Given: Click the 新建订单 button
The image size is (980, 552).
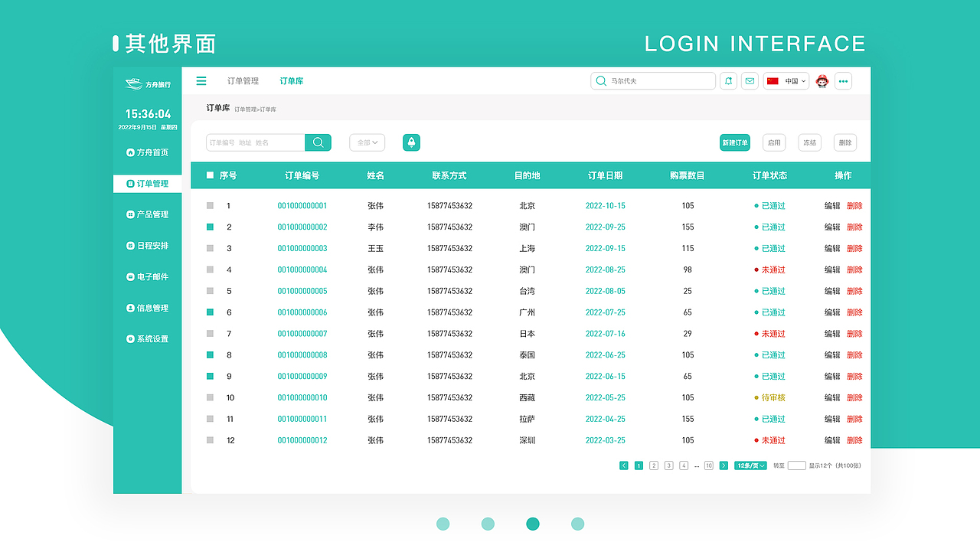Looking at the screenshot, I should pyautogui.click(x=735, y=142).
